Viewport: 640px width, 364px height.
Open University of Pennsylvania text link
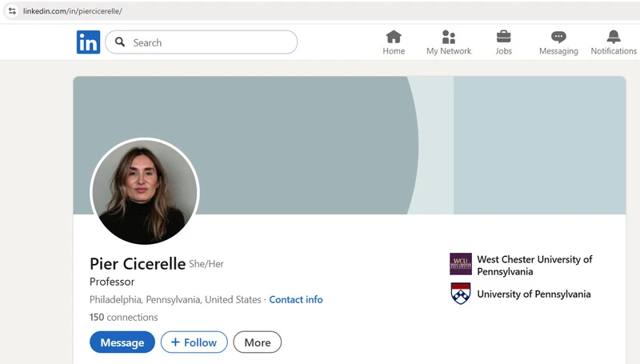534,294
